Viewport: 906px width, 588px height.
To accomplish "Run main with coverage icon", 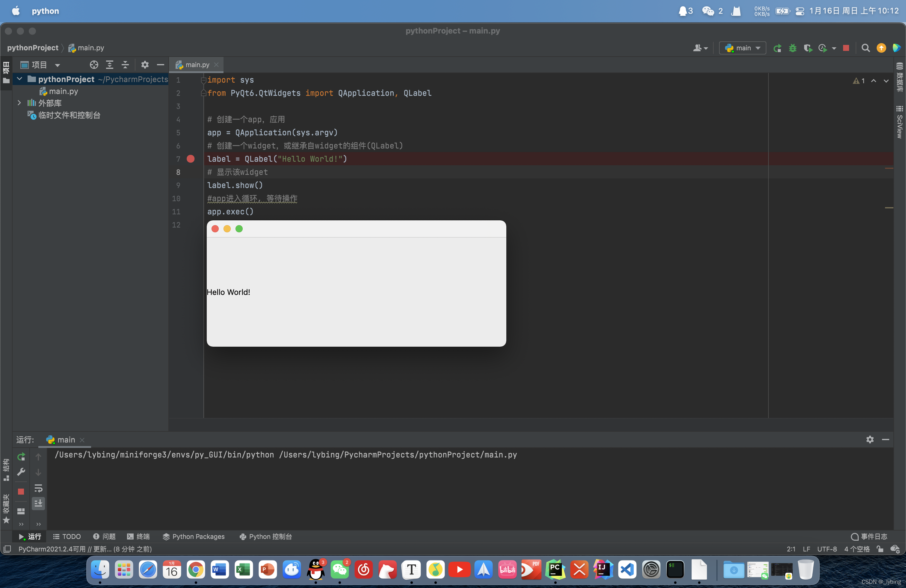I will point(808,48).
